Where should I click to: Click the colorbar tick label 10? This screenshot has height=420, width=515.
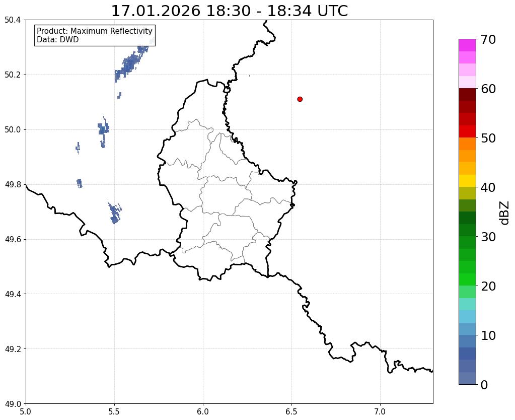(x=488, y=335)
